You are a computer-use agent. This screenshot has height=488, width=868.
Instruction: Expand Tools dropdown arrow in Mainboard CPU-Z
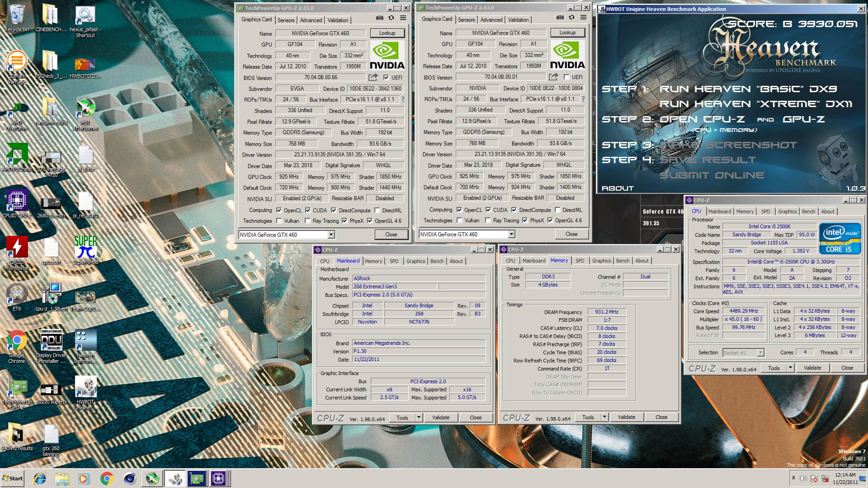[419, 418]
